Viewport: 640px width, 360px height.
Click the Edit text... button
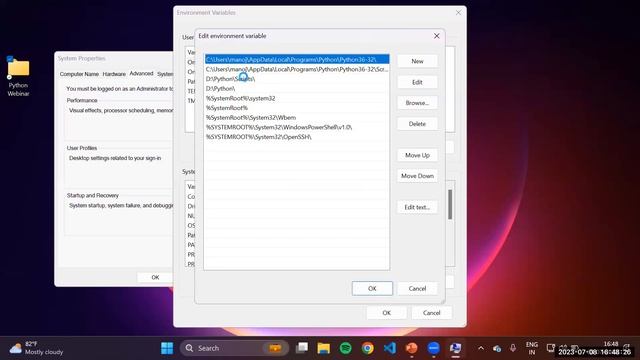(x=417, y=207)
